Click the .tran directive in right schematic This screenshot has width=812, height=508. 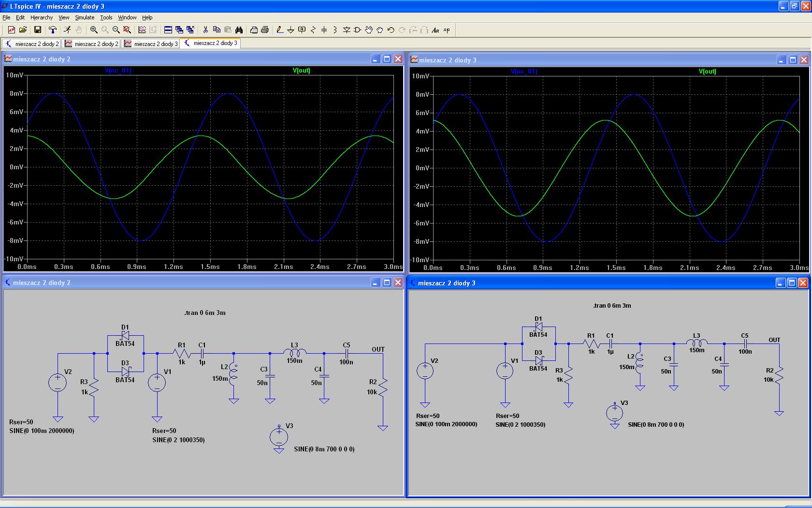pyautogui.click(x=612, y=306)
